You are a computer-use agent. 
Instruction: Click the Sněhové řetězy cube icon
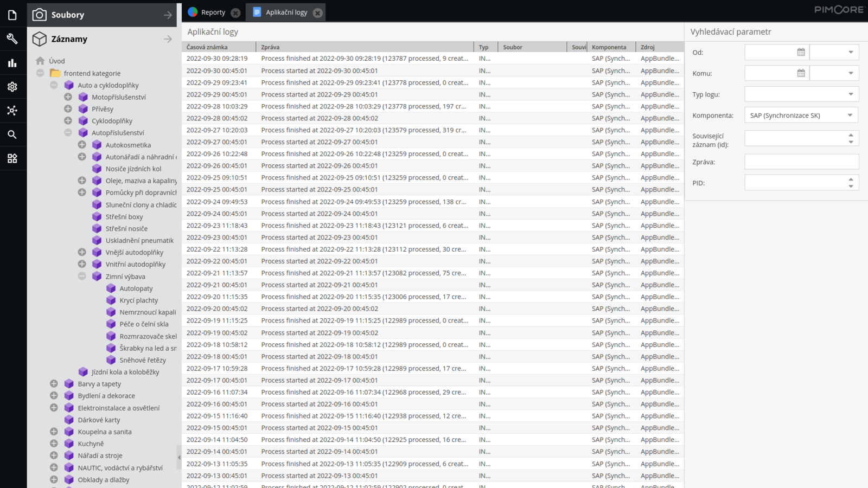pos(111,360)
